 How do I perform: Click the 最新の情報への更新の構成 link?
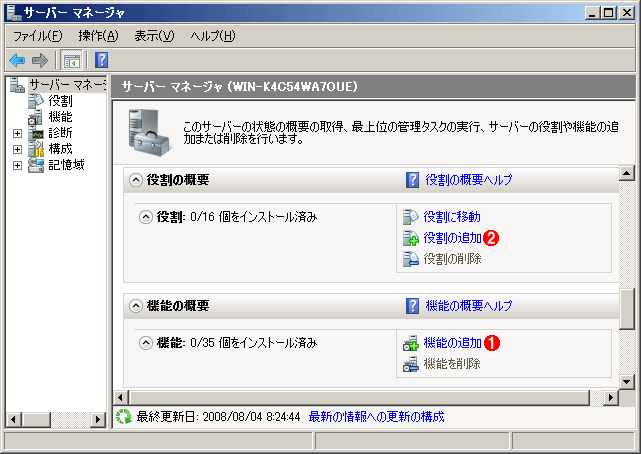(x=376, y=417)
